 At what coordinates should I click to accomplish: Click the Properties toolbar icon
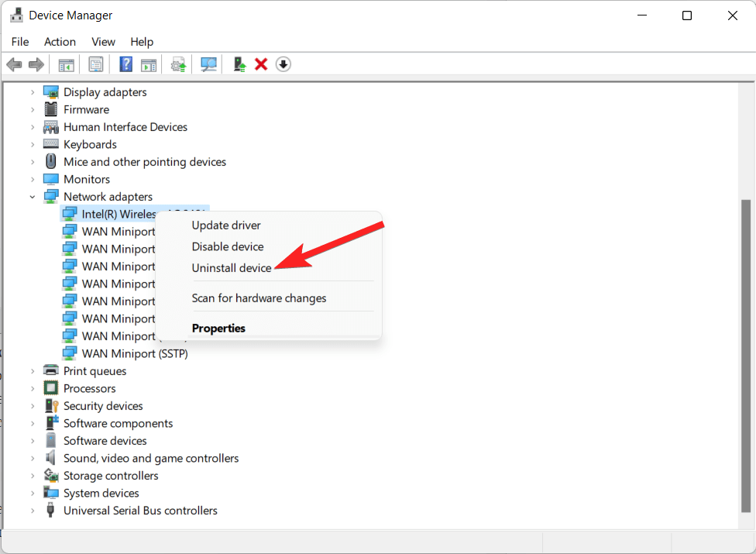pos(95,64)
